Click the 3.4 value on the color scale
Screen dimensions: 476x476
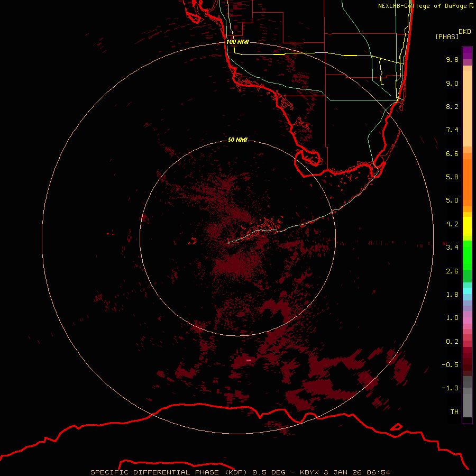click(452, 248)
